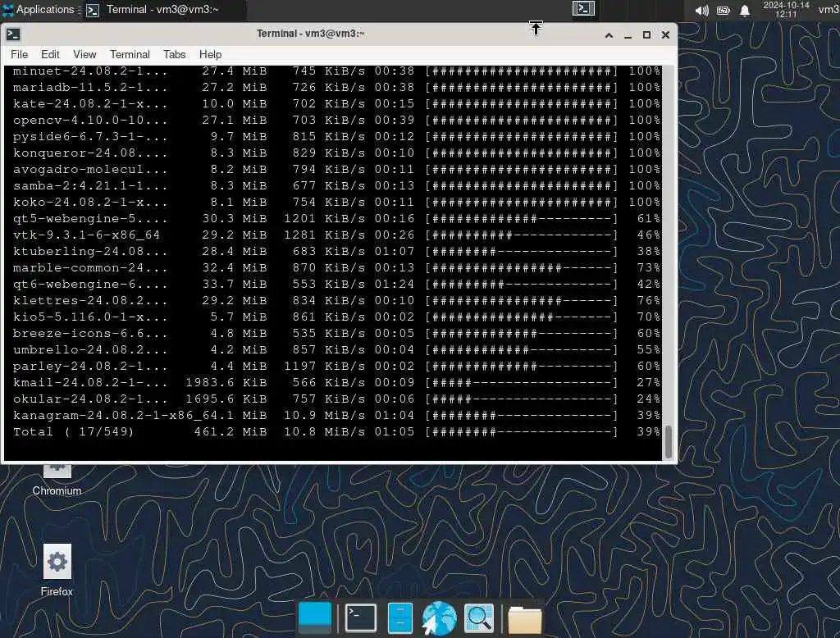The height and width of the screenshot is (638, 840).
Task: Click the marble-common progress bar
Action: pyautogui.click(x=522, y=268)
